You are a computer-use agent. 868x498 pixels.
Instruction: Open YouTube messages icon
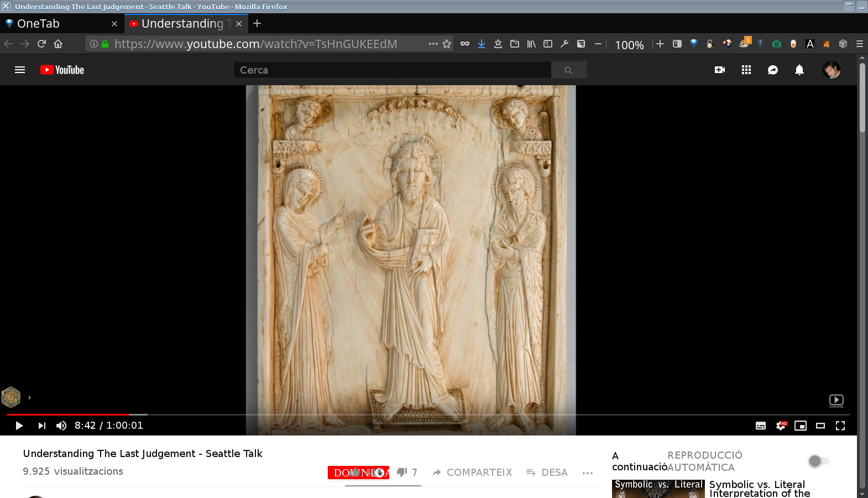(x=773, y=70)
